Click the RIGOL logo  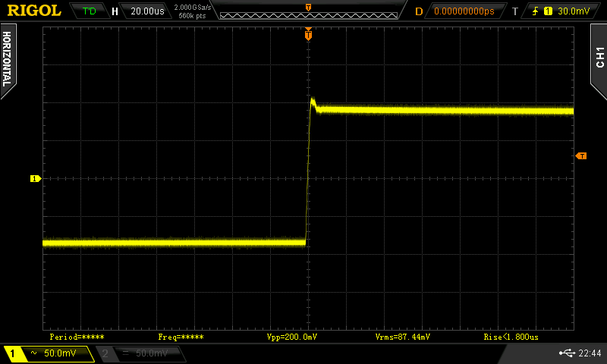34,11
